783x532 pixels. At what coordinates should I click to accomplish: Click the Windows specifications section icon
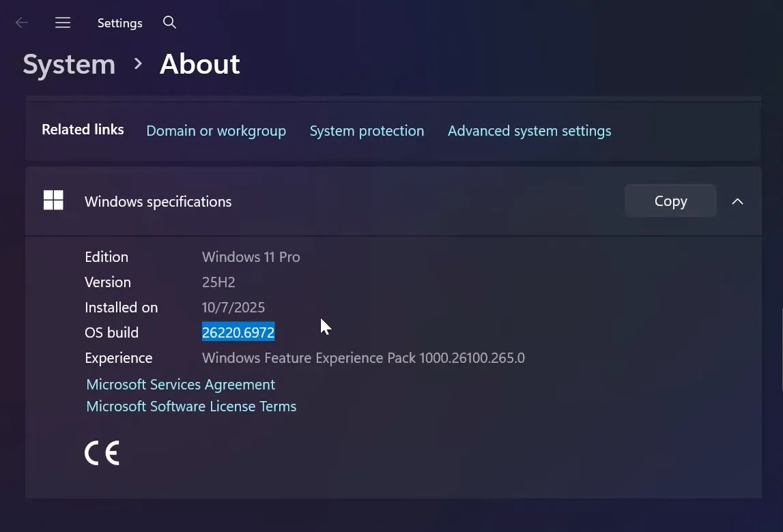(54, 201)
